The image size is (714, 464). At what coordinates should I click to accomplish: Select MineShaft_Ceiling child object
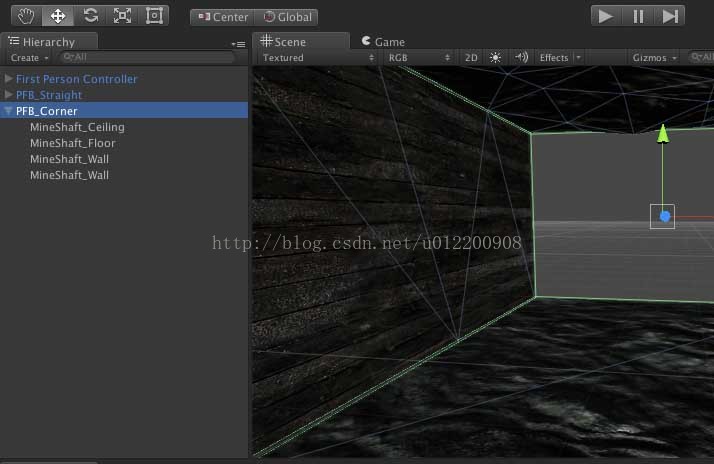(77, 127)
